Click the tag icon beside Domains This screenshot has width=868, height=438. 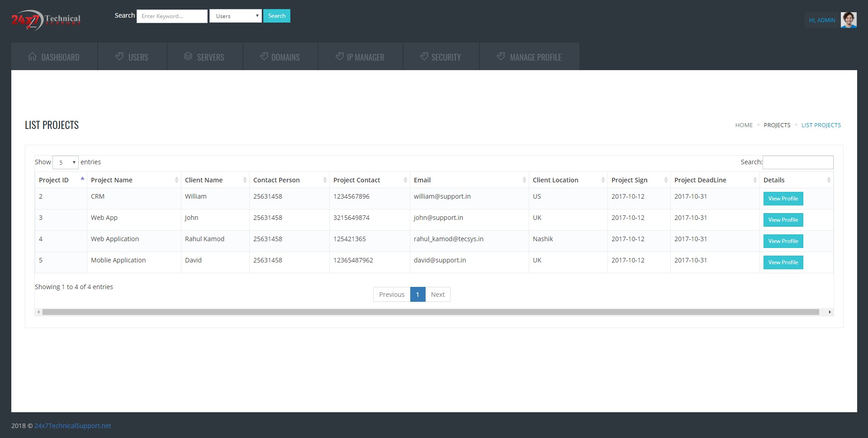pyautogui.click(x=264, y=57)
